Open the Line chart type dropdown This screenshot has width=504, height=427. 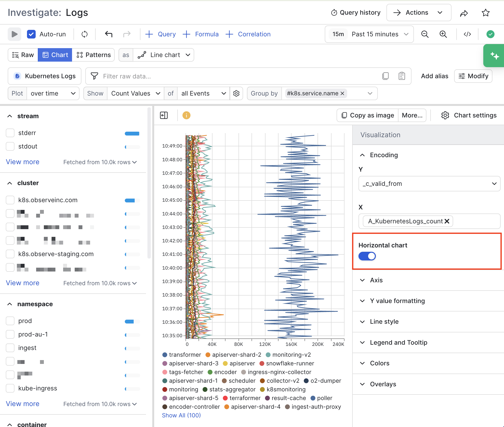[x=164, y=55]
